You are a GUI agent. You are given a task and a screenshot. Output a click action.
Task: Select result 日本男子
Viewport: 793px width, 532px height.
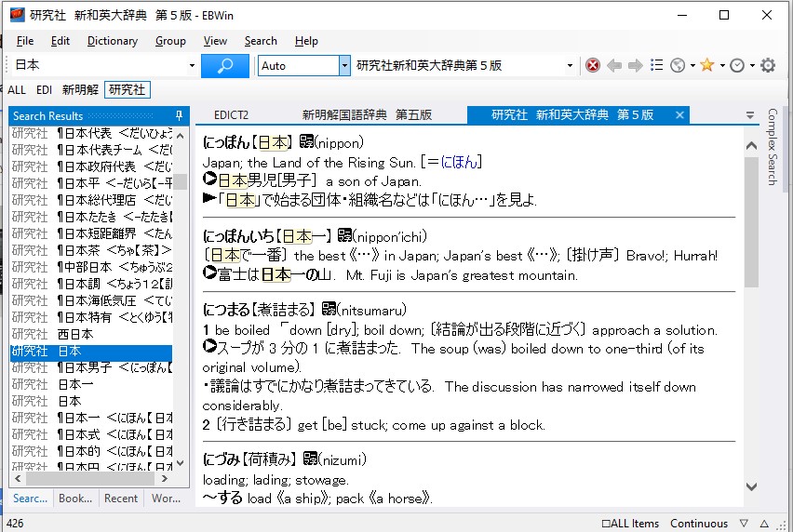[x=91, y=367]
